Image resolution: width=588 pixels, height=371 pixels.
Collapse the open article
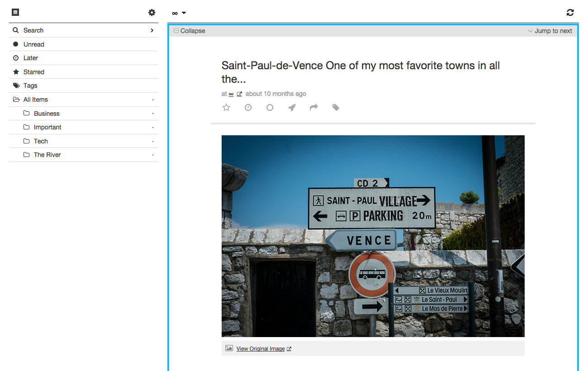click(190, 31)
